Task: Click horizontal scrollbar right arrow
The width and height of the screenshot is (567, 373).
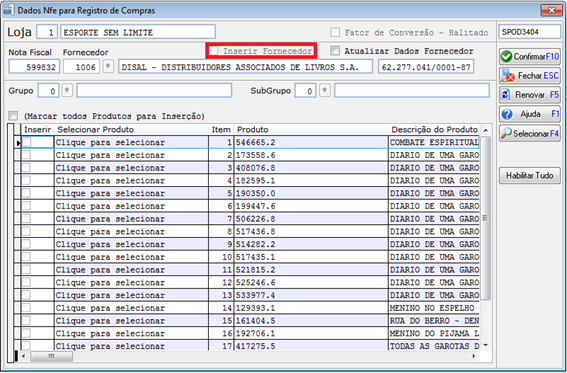Action: click(474, 356)
